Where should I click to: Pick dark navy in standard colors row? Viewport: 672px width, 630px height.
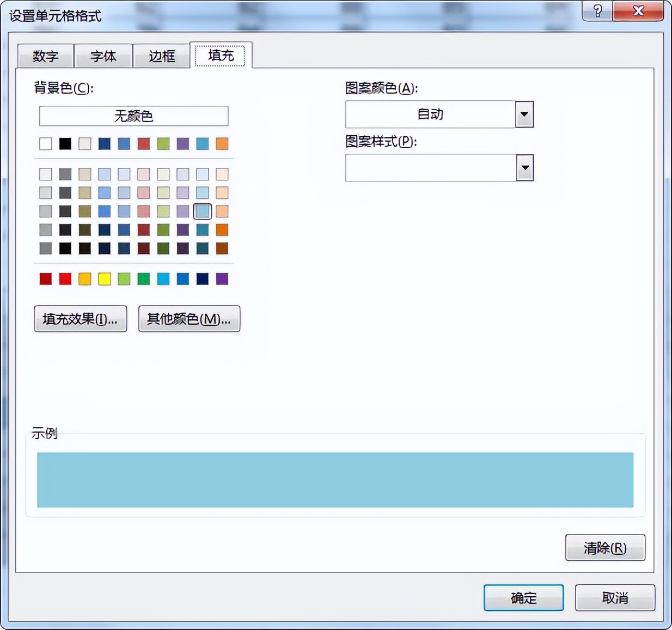(x=203, y=279)
